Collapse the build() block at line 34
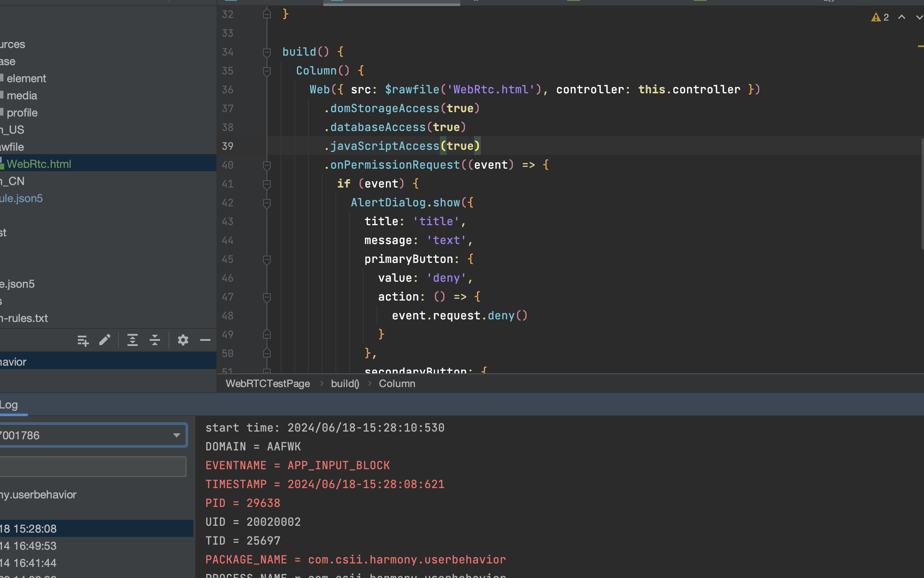 pyautogui.click(x=267, y=52)
